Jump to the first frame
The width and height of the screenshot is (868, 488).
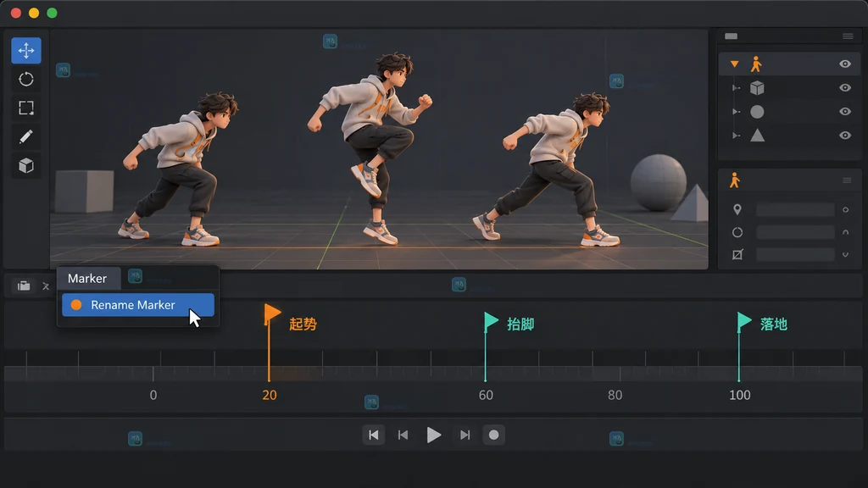tap(374, 435)
